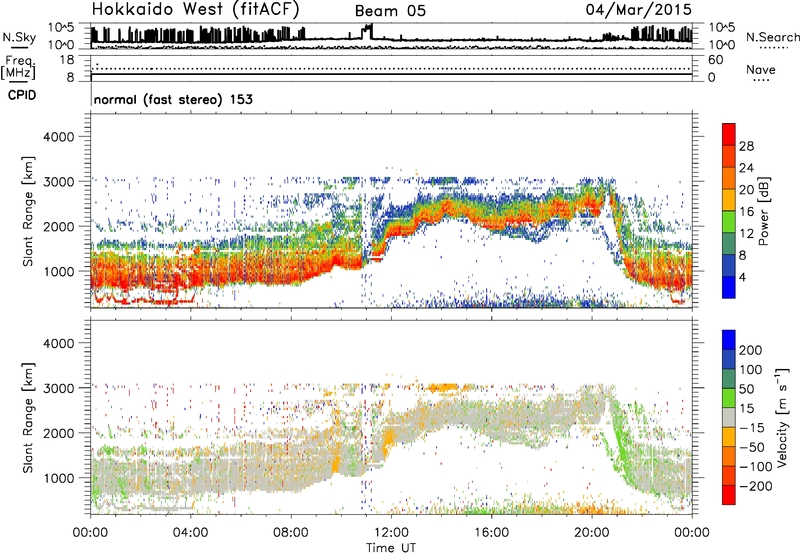Viewport: 800px width, 554px height.
Task: Click the '60' Nave axis tick
Action: (715, 60)
